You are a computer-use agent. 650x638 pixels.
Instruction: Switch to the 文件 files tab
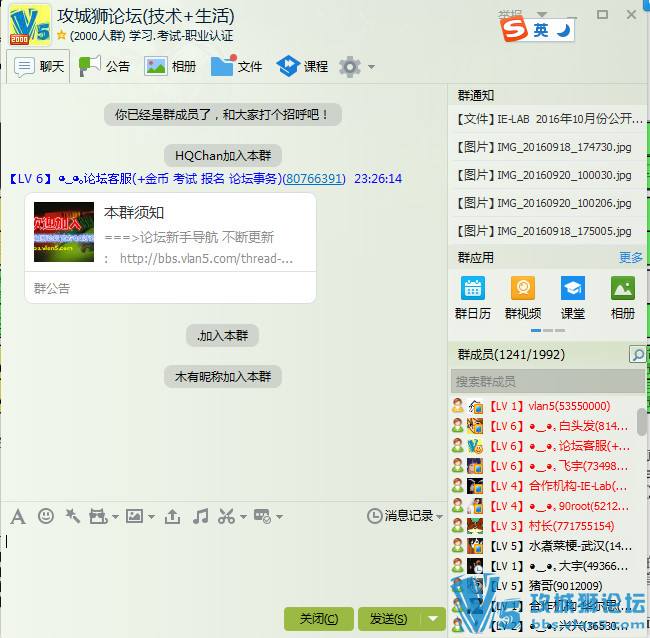click(x=237, y=66)
